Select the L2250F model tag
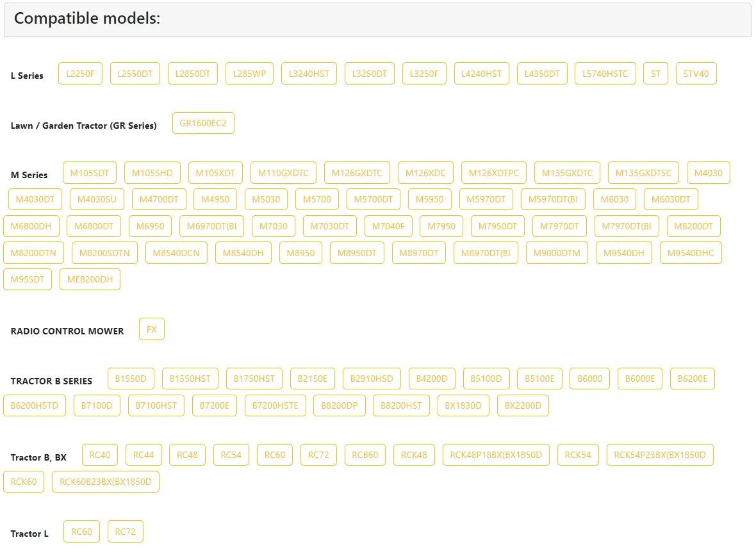756x556 pixels. pos(80,74)
